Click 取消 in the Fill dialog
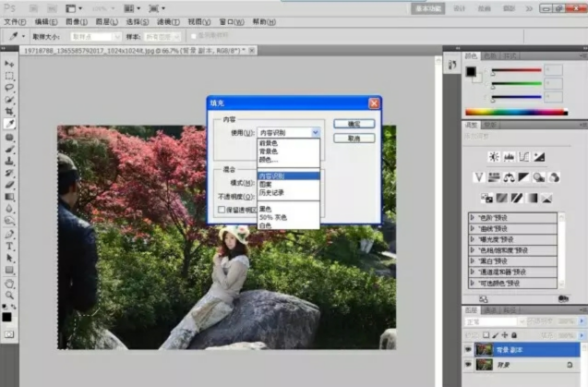 [354, 139]
